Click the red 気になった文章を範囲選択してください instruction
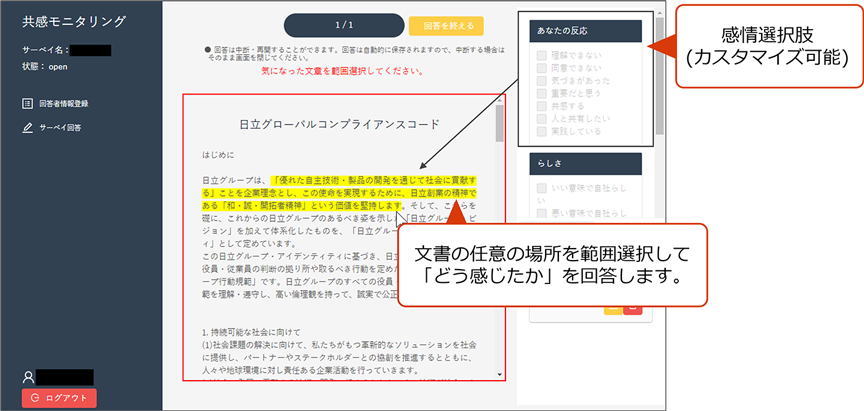Screen dimensions: 864x411 pyautogui.click(x=342, y=72)
